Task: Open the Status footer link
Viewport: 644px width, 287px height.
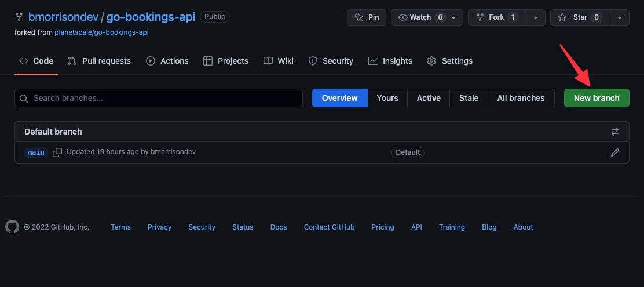Action: coord(243,227)
